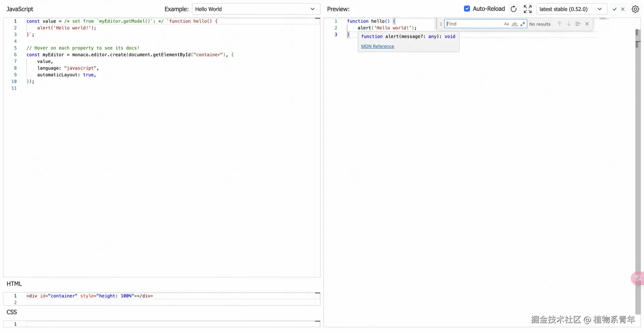The width and height of the screenshot is (644, 333).
Task: Close the Find widget
Action: tap(587, 24)
